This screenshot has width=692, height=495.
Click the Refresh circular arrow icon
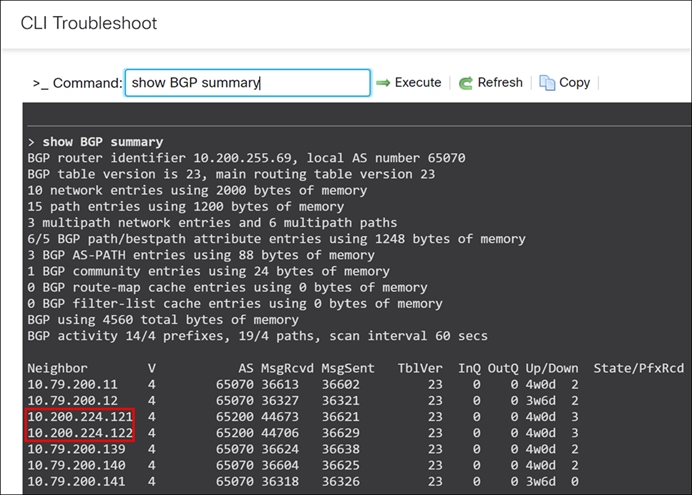coord(466,83)
